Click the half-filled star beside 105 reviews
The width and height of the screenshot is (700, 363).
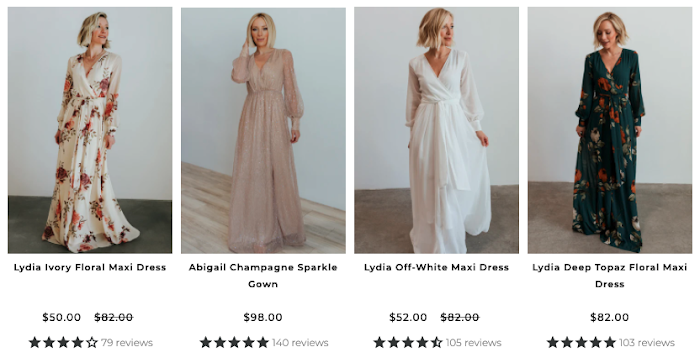436,342
